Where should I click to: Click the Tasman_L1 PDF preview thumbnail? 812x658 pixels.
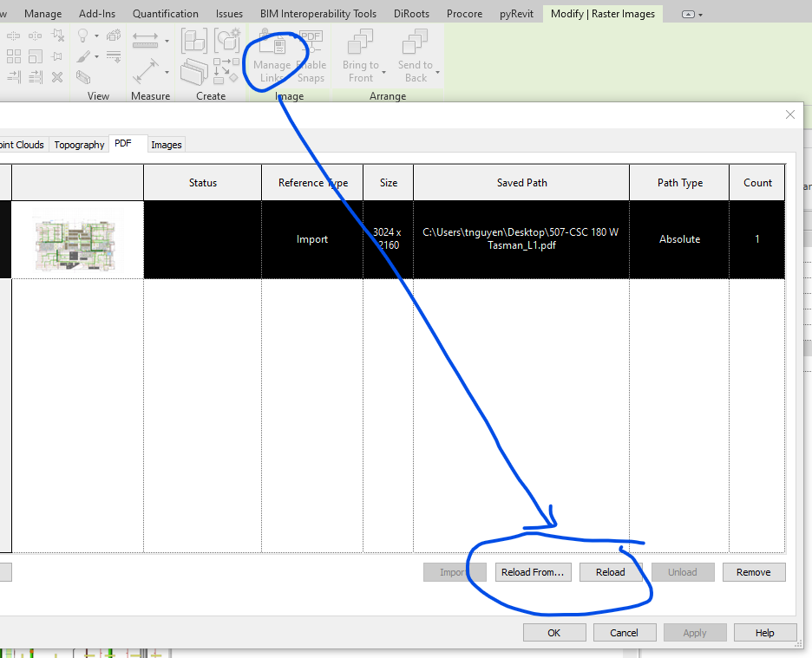click(76, 238)
